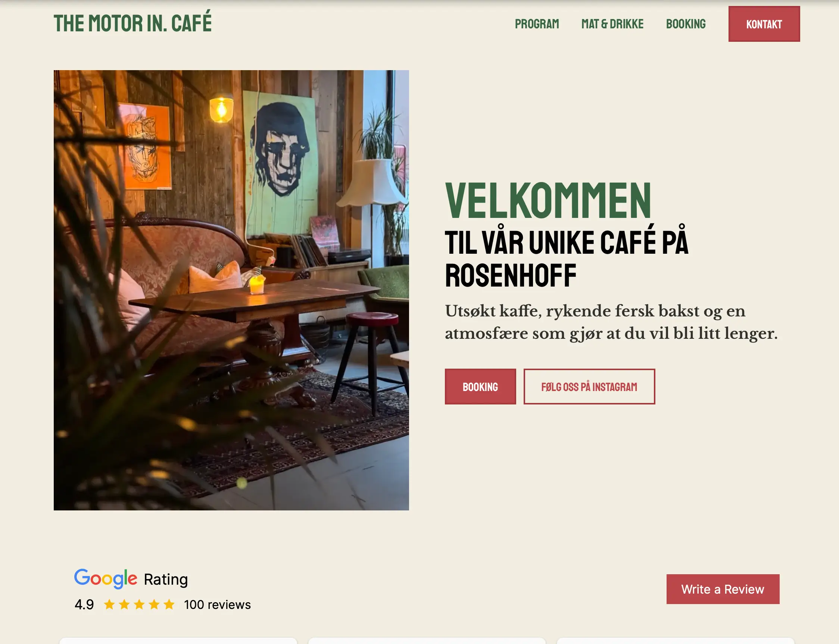Image resolution: width=839 pixels, height=644 pixels.
Task: Click the Rating label next to Google
Action: [x=166, y=579]
